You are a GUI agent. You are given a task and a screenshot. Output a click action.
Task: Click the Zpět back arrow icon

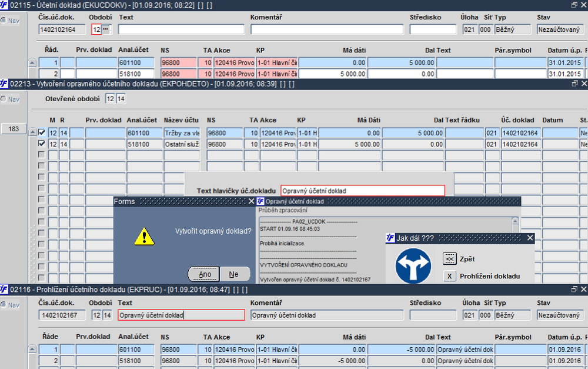(449, 258)
